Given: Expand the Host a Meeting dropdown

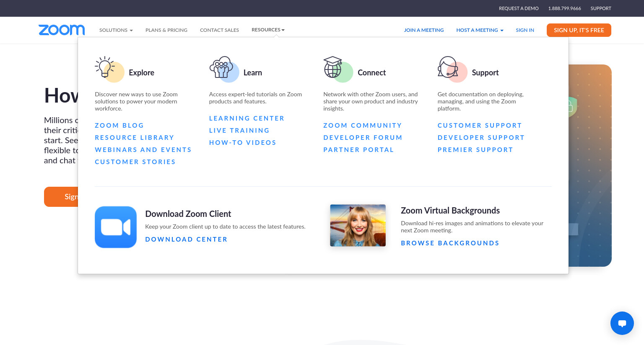Looking at the screenshot, I should [480, 30].
